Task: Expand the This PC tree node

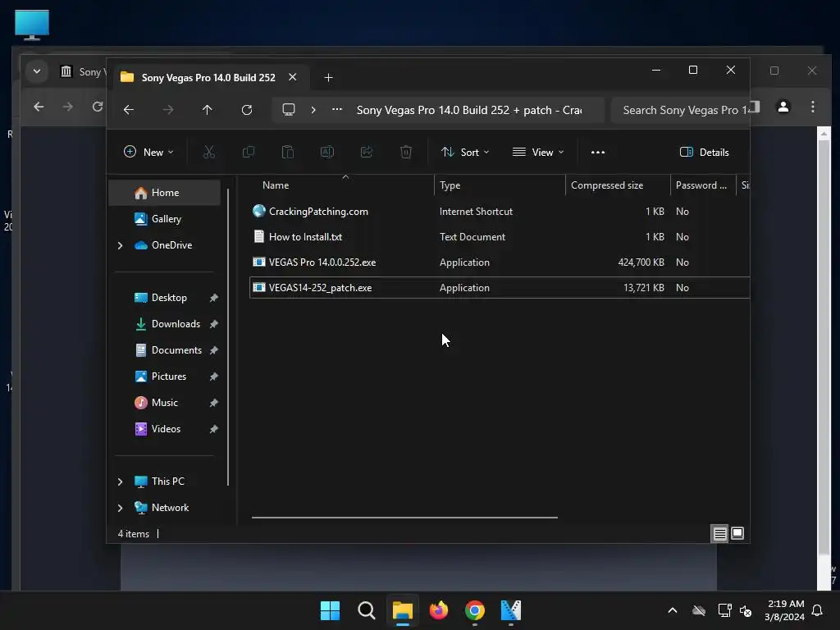Action: pos(120,482)
